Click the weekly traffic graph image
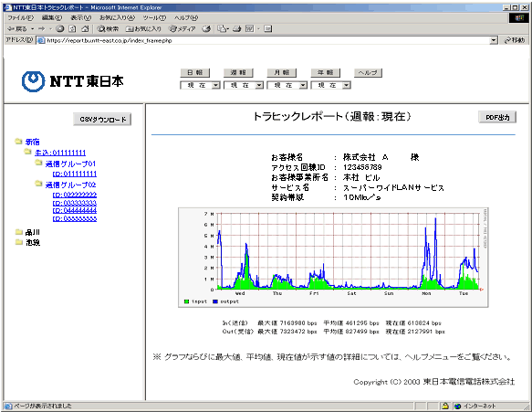Image resolution: width=532 pixels, height=412 pixels. (333, 258)
